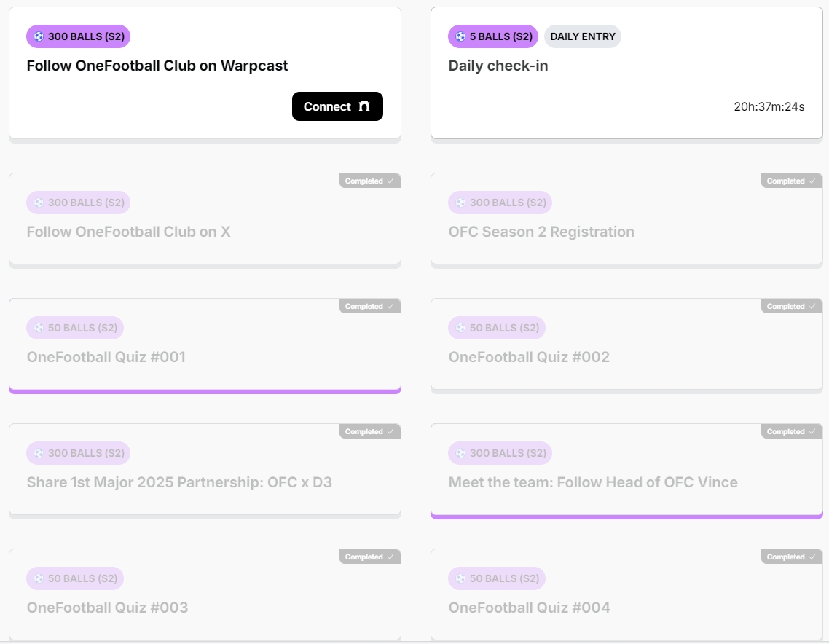
Task: Click the Warpcast arch icon in Connect button
Action: coord(364,106)
